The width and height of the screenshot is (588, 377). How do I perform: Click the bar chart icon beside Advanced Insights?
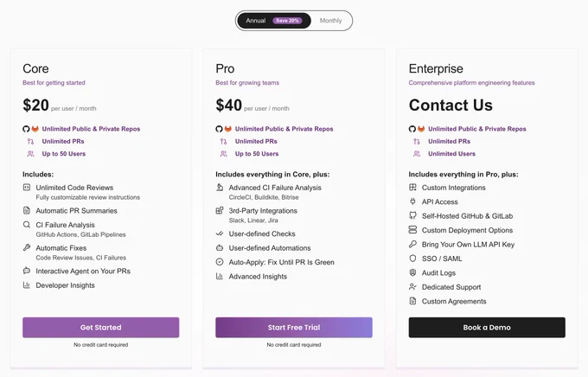(x=220, y=277)
